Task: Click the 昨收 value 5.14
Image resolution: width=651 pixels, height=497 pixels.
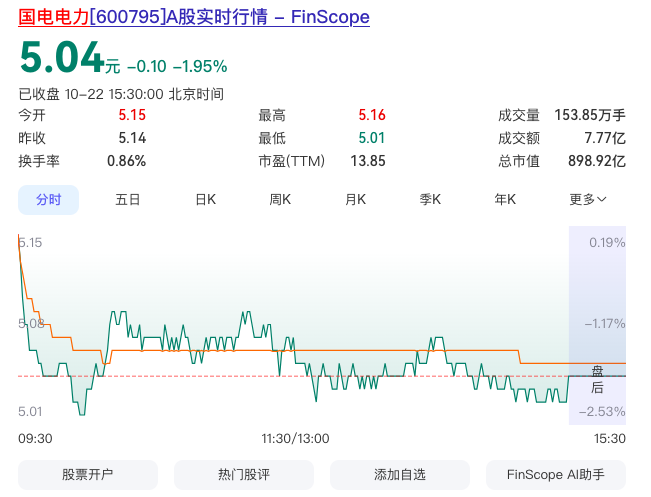Action: pos(132,138)
